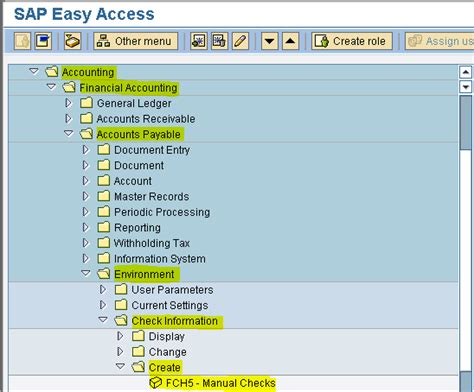Screen dimensions: 474x392
Task: Click the Add to Favorites icon
Action: [x=199, y=41]
